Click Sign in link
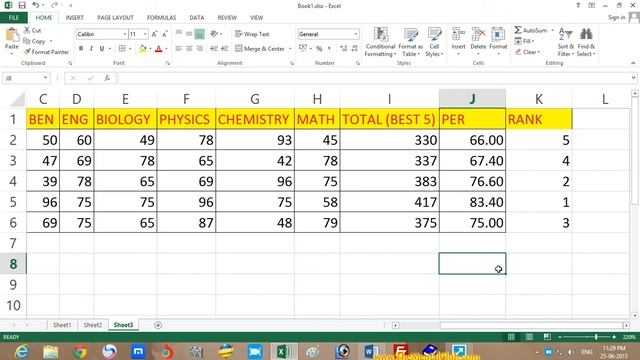 (x=616, y=17)
